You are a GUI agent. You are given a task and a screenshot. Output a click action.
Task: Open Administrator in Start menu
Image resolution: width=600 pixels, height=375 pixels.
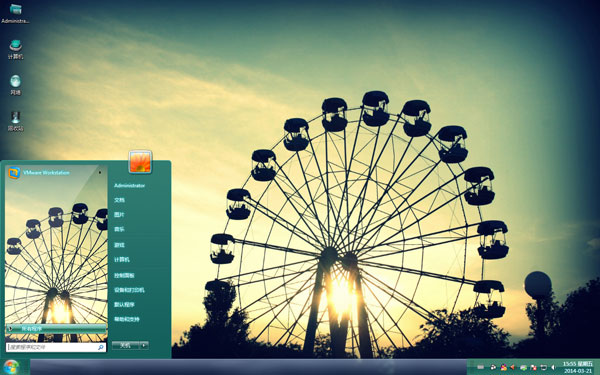click(129, 186)
